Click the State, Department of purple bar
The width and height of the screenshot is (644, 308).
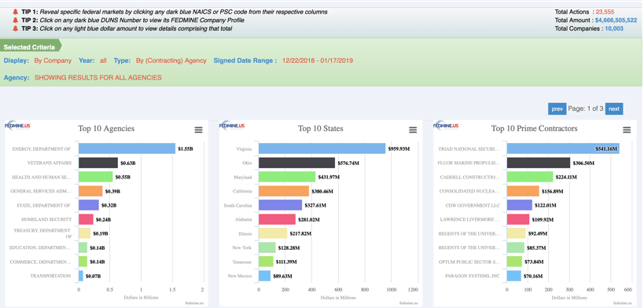pos(89,205)
